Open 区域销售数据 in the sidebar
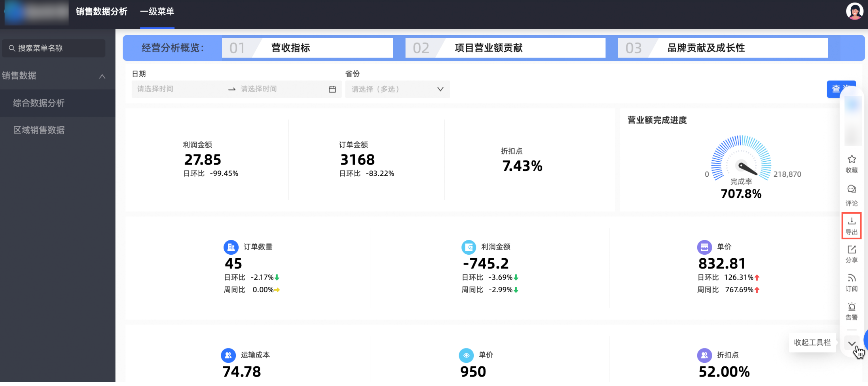Viewport: 868px width, 386px height. (x=39, y=130)
